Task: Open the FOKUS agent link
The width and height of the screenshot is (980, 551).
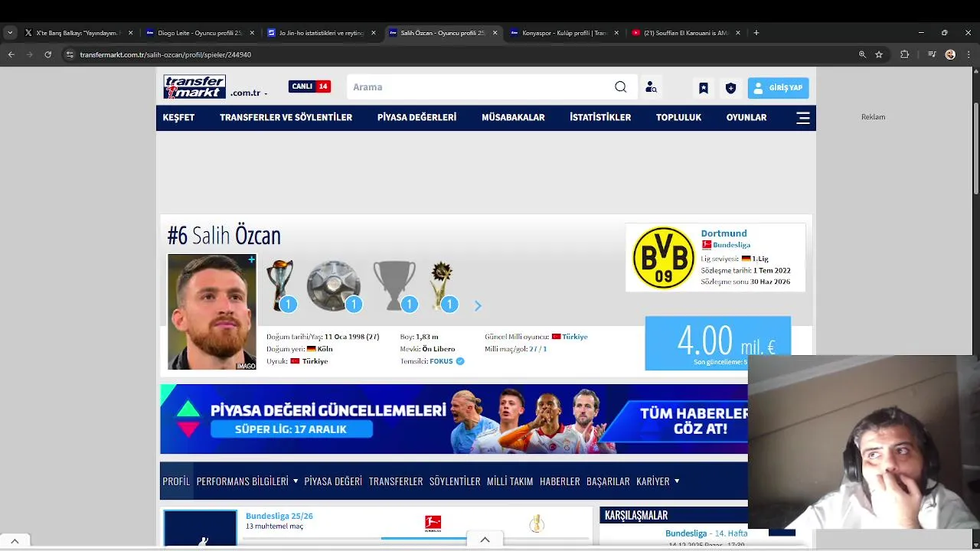Action: 441,361
